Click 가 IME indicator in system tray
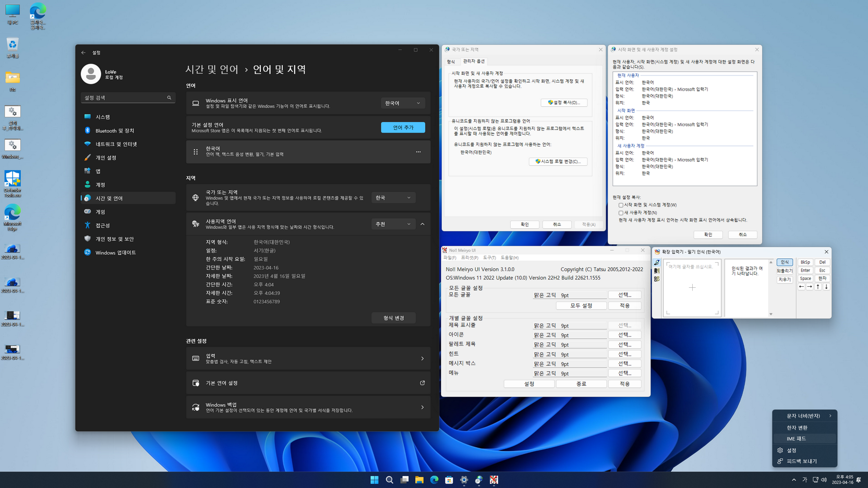The image size is (868, 488). [x=804, y=480]
